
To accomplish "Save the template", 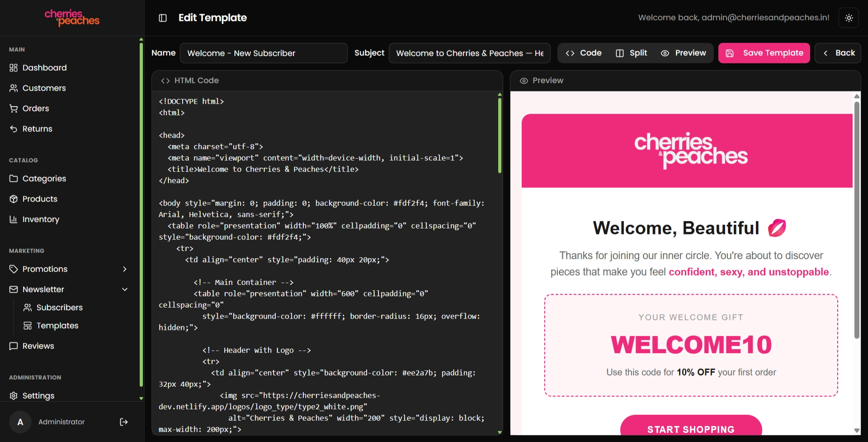I will click(764, 53).
